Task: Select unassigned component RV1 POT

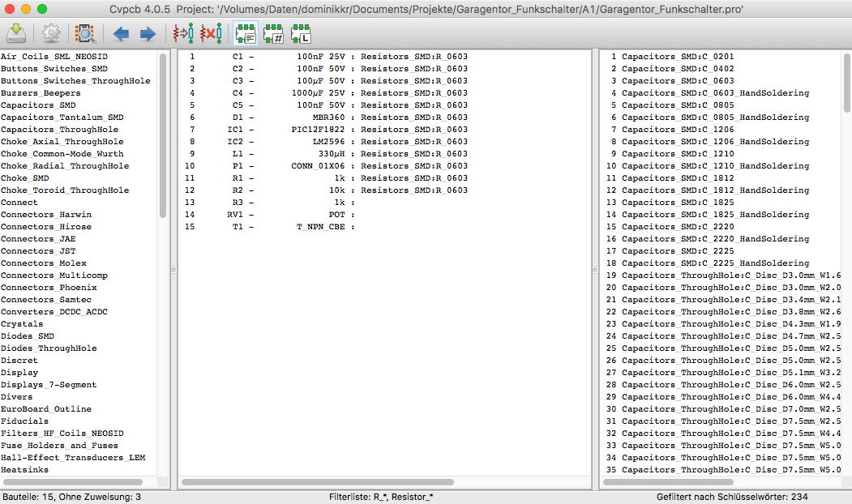Action: tap(269, 215)
